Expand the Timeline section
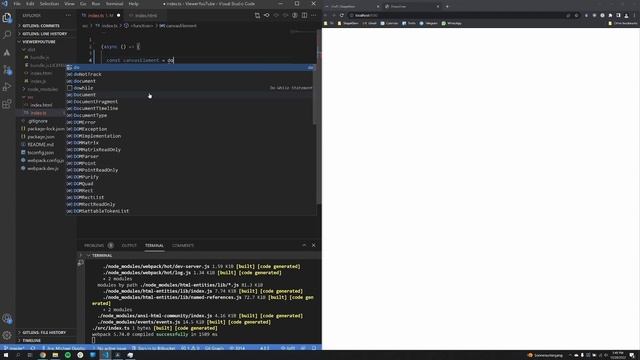640x360 pixels. [x=31, y=340]
